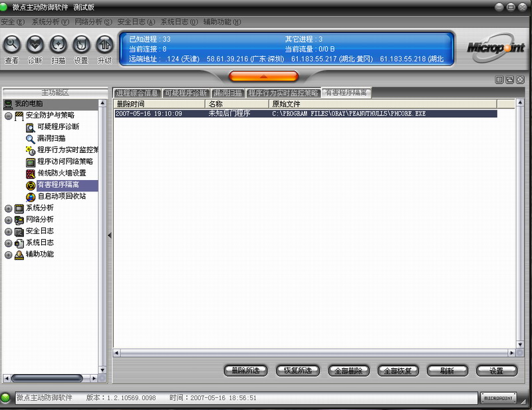Expand the 网络分析 tree node
Viewport: 532px width, 410px height.
coord(9,220)
